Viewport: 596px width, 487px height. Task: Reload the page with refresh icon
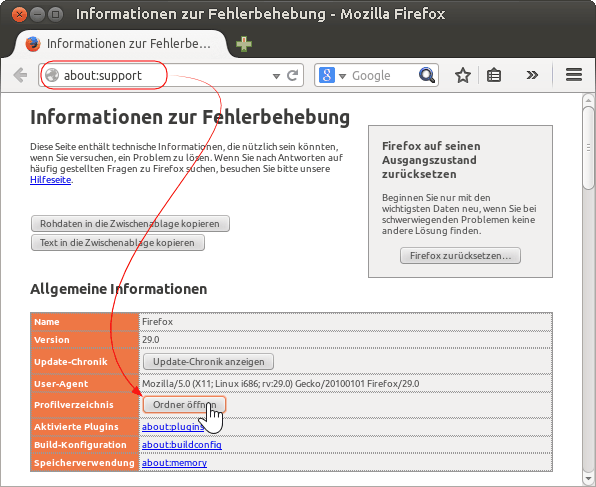292,75
